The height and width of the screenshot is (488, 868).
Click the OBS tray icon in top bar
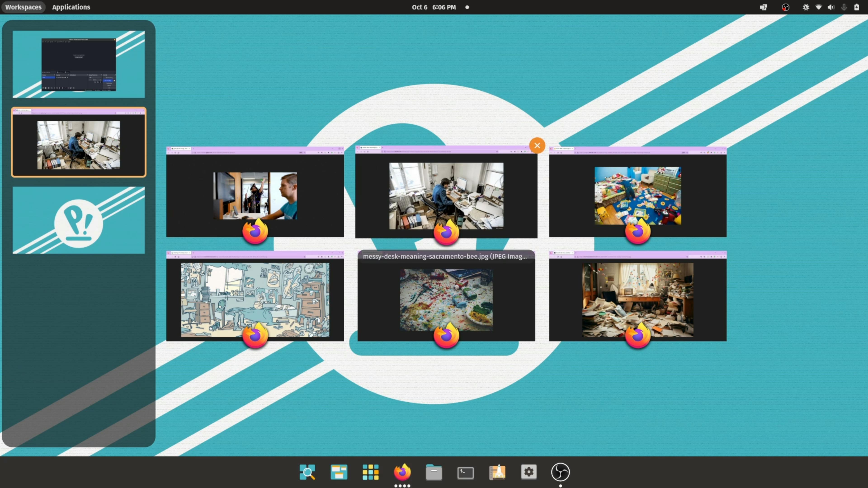coord(785,7)
